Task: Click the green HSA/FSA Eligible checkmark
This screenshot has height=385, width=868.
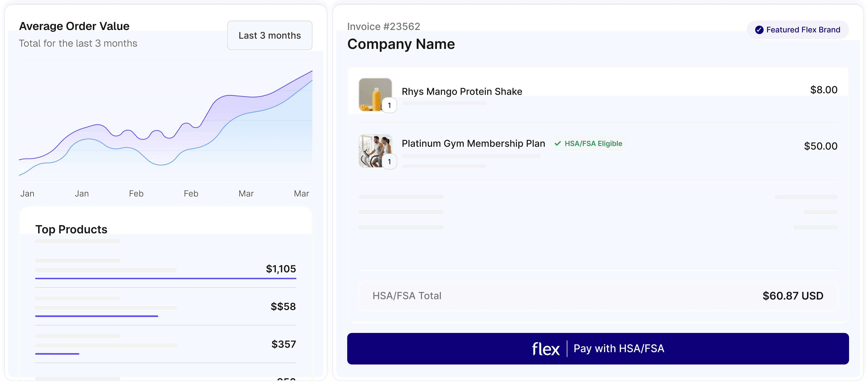Action: coord(558,144)
